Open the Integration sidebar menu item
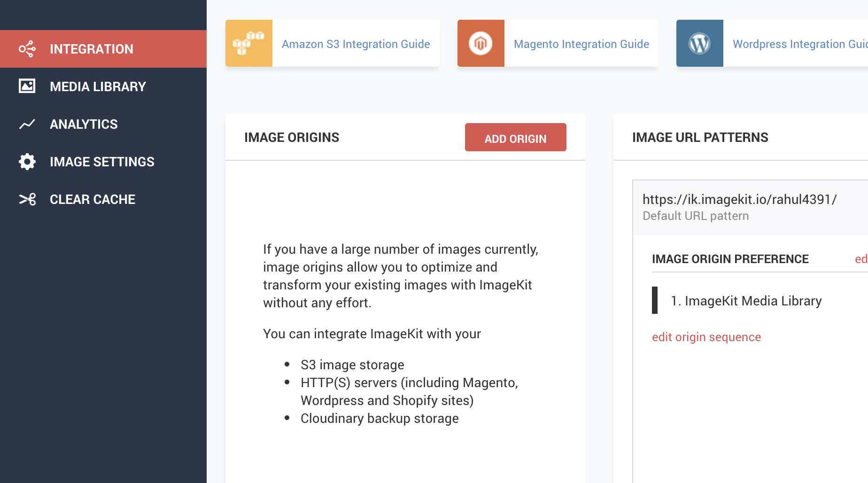 point(103,49)
